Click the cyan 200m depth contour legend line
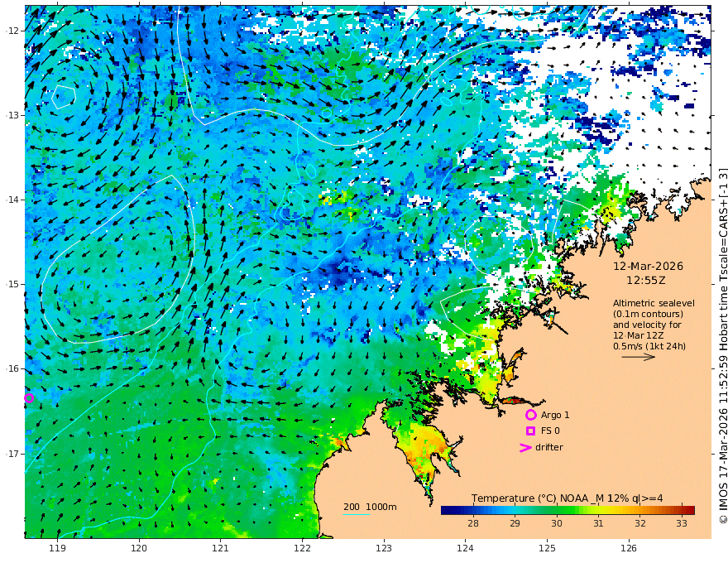The width and height of the screenshot is (728, 563). pyautogui.click(x=357, y=514)
